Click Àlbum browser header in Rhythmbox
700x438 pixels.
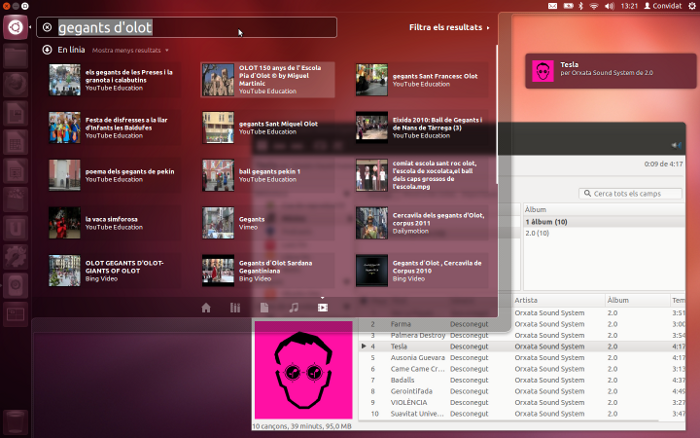[604, 209]
